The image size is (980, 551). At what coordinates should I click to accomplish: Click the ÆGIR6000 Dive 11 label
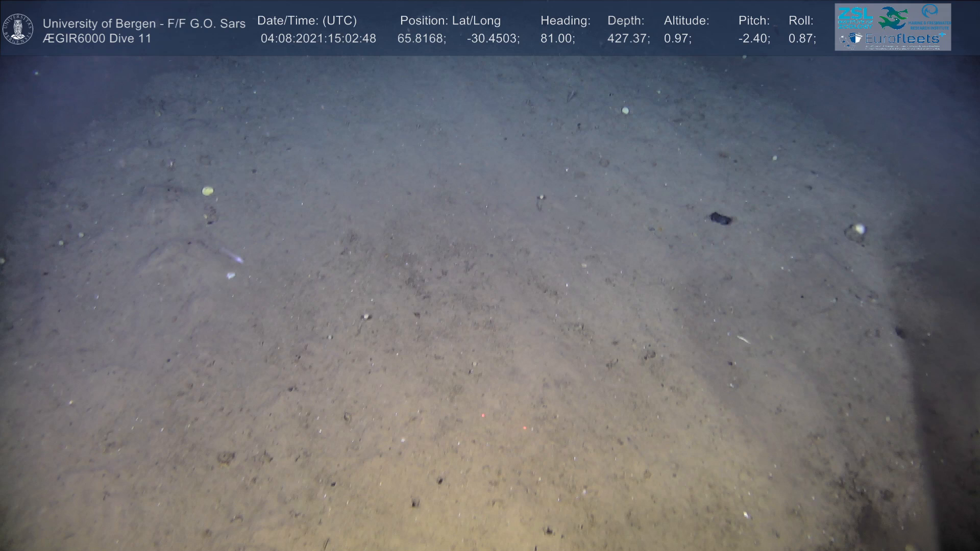coord(97,39)
